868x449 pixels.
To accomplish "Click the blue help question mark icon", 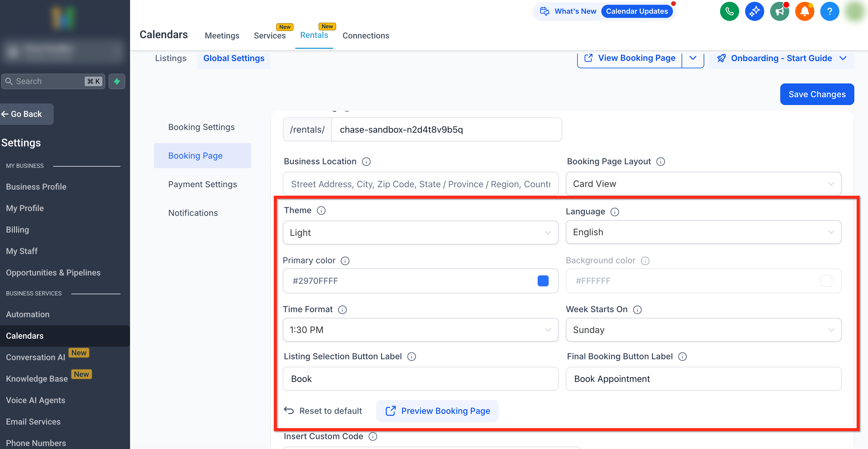I will coord(829,11).
